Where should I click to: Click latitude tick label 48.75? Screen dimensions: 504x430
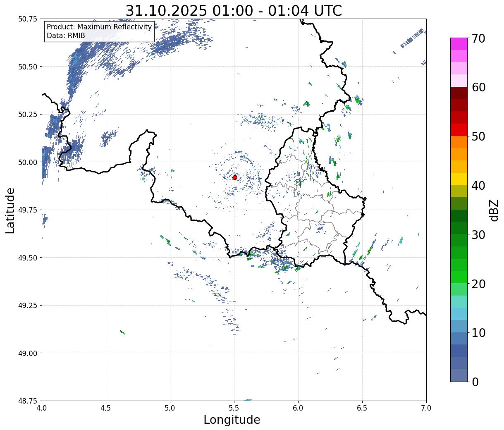click(x=28, y=401)
